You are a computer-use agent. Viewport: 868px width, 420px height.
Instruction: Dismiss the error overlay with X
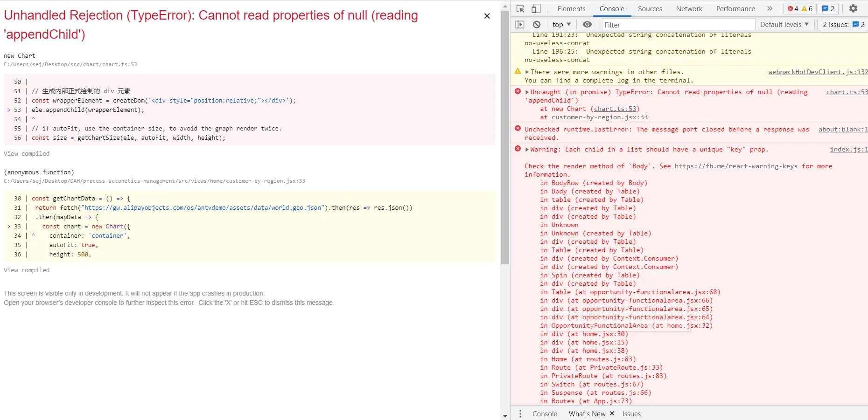click(x=487, y=16)
